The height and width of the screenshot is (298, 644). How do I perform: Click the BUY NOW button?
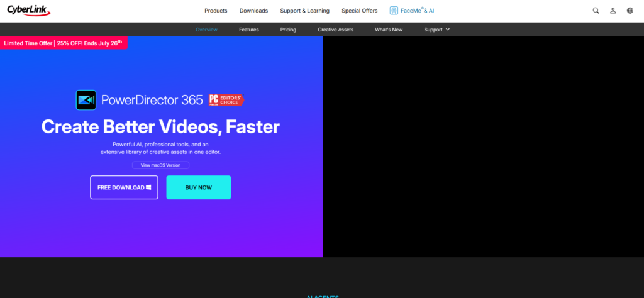tap(198, 187)
